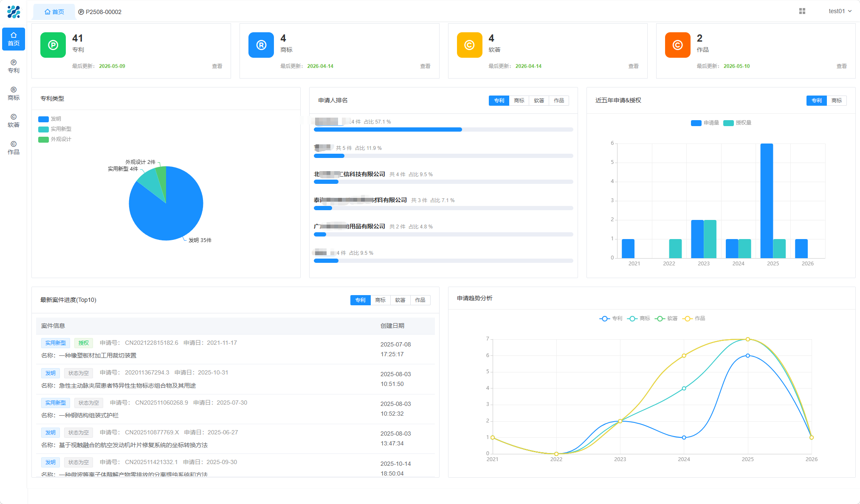The width and height of the screenshot is (860, 504).
Task: Click the blue 商标 card icon
Action: point(261,45)
